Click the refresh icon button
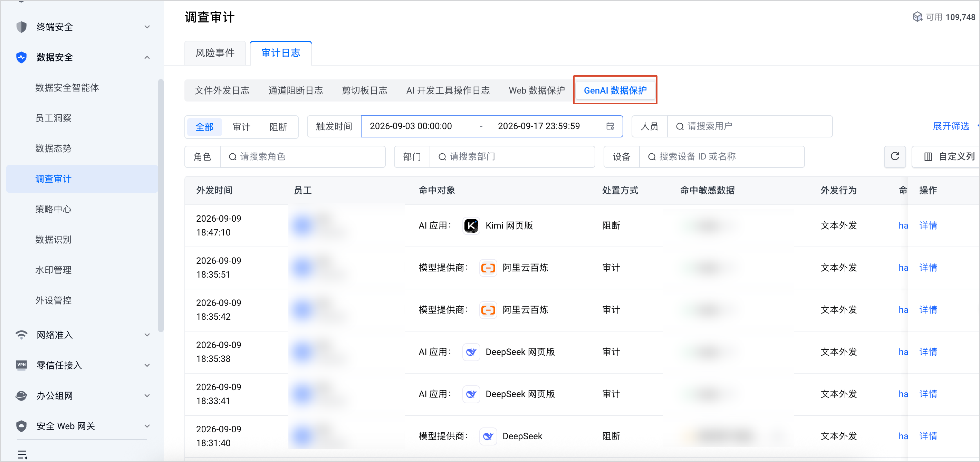This screenshot has height=462, width=980. click(895, 156)
